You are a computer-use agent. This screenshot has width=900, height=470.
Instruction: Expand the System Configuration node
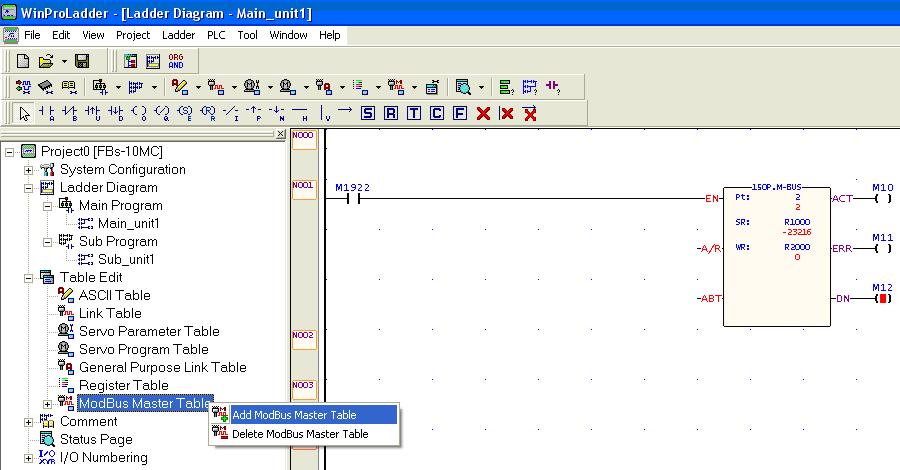click(28, 170)
